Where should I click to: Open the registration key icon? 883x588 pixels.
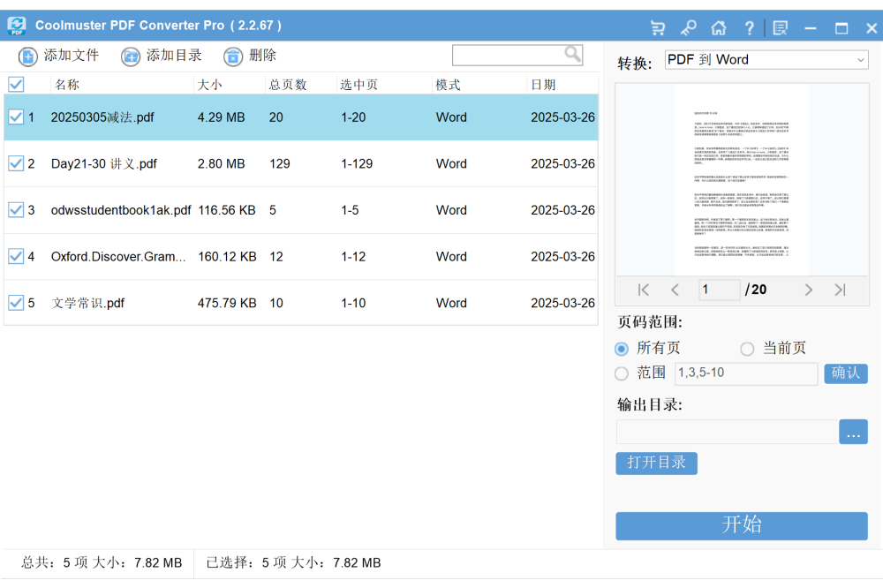coord(688,27)
